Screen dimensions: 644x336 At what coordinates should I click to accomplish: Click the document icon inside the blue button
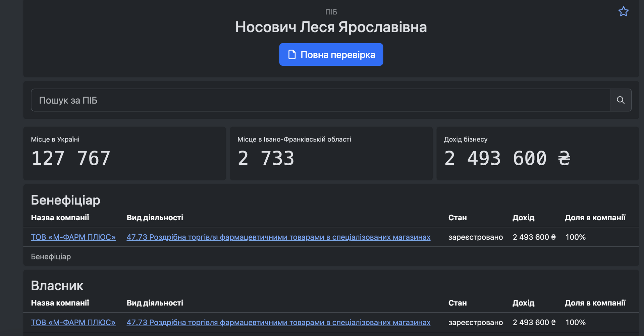pos(291,54)
